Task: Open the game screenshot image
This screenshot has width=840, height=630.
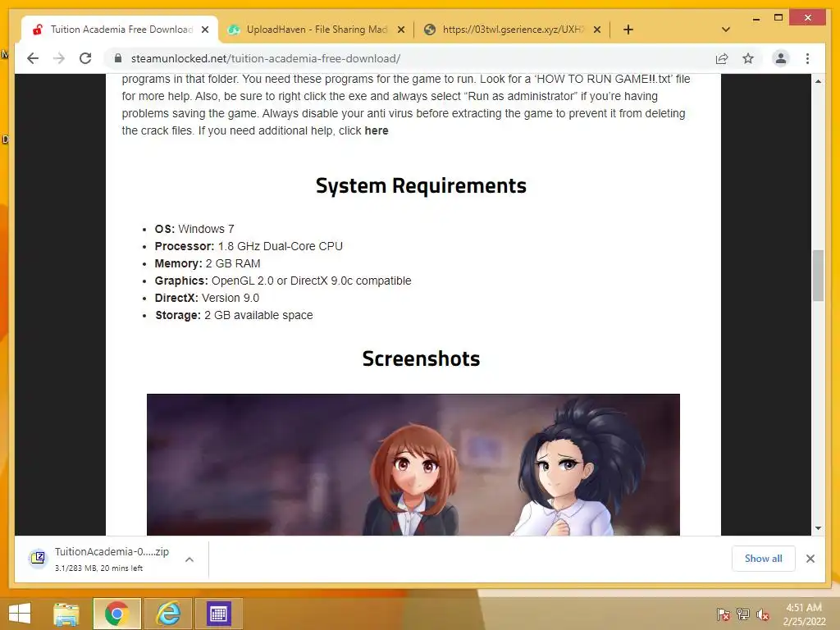Action: (x=413, y=464)
